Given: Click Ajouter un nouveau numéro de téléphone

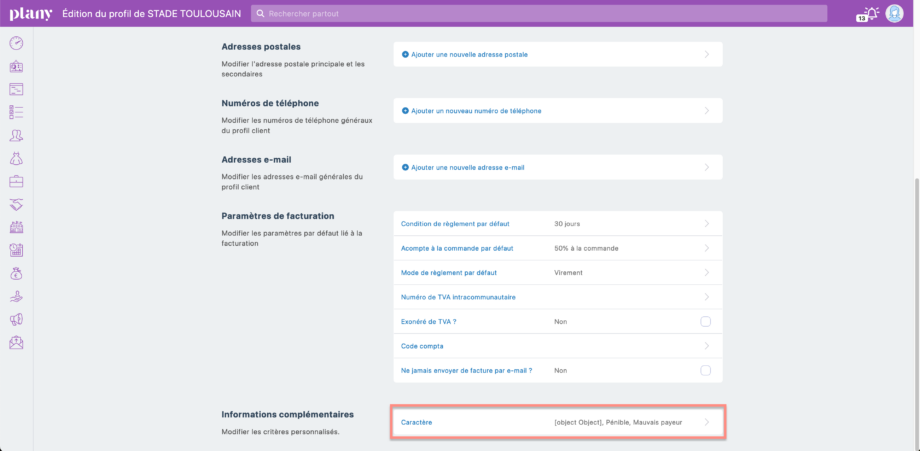Looking at the screenshot, I should coord(475,111).
